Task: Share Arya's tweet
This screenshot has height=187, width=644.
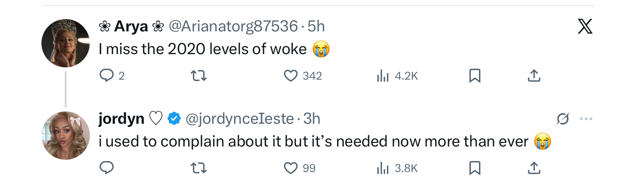Action: [534, 76]
